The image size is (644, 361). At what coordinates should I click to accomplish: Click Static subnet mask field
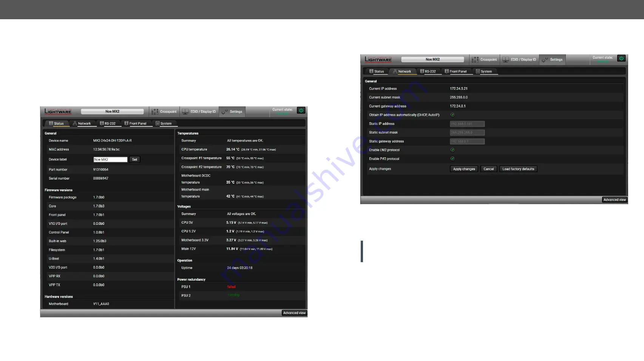(467, 132)
